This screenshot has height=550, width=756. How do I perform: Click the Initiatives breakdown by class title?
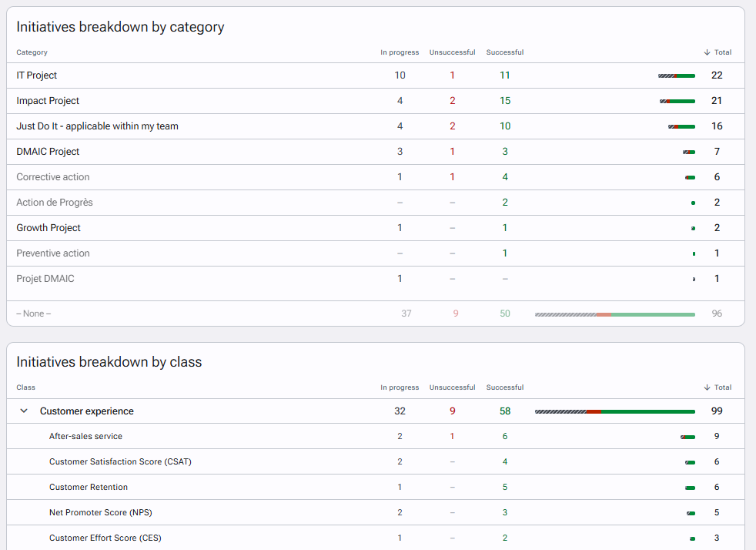pos(109,362)
